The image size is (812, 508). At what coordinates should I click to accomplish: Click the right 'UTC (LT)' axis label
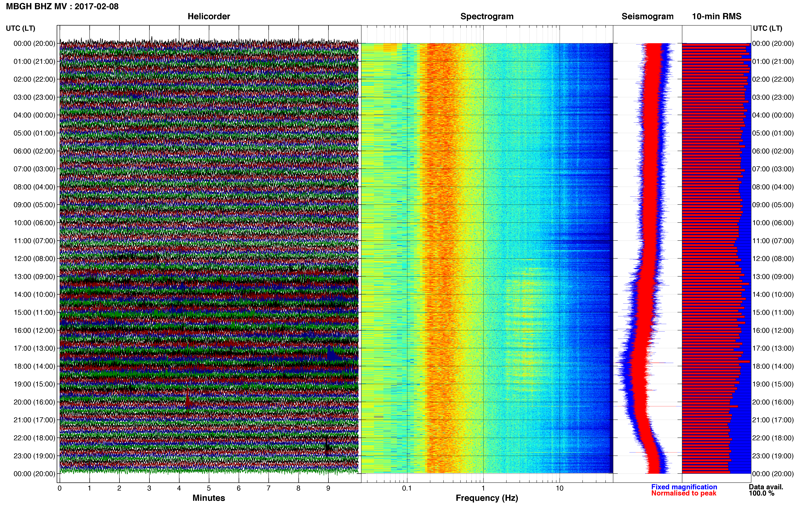point(767,28)
